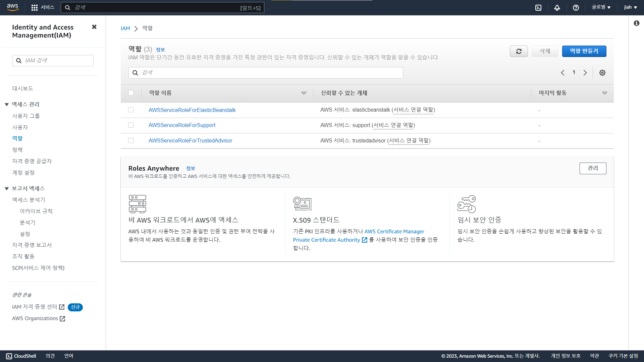The height and width of the screenshot is (362, 644).
Task: Focus the IAM 검색 sidebar field
Action: tap(53, 61)
